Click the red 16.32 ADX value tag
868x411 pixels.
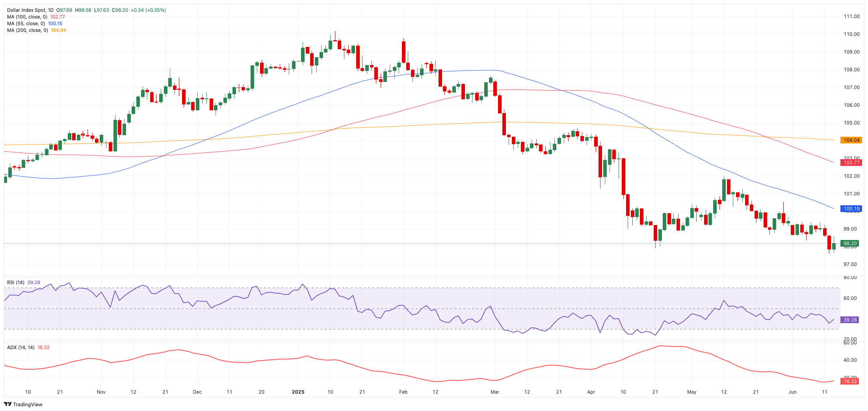850,381
